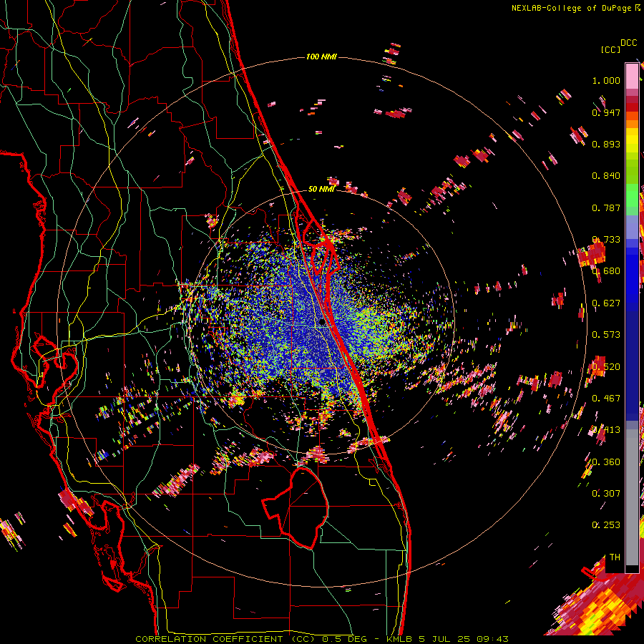The height and width of the screenshot is (644, 644).
Task: Click the yellow segment of color bar
Action: (632, 140)
